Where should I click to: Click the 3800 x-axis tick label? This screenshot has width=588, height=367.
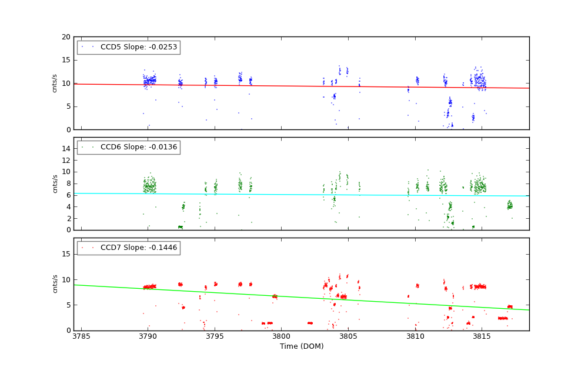pyautogui.click(x=281, y=337)
